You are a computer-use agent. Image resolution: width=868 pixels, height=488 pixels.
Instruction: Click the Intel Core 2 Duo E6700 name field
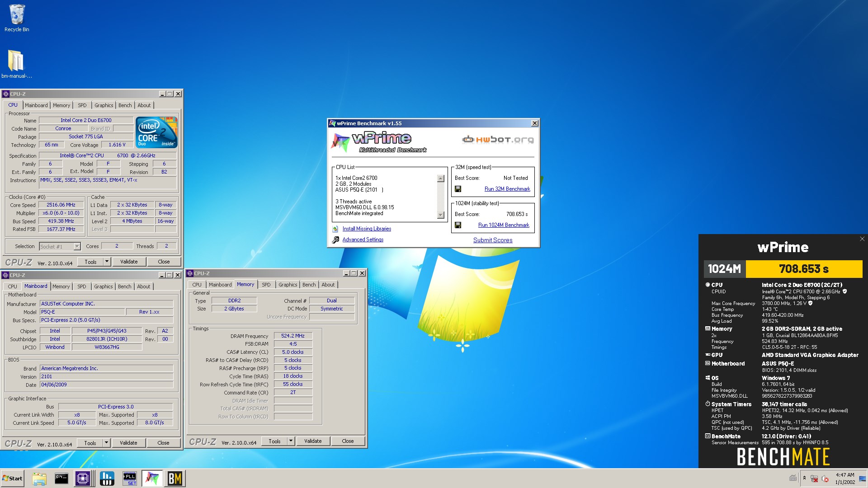tap(86, 120)
